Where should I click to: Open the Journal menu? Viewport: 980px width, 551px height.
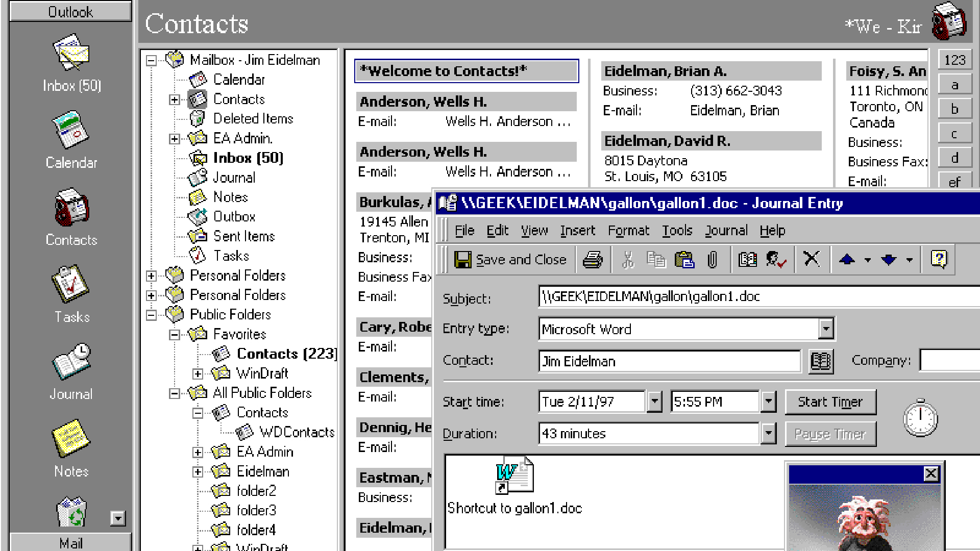(726, 230)
